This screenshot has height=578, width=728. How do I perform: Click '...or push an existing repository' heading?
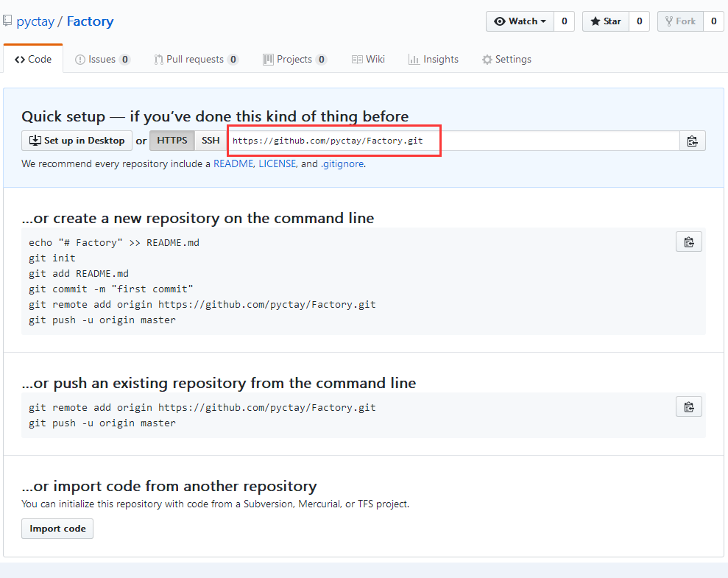click(x=219, y=383)
